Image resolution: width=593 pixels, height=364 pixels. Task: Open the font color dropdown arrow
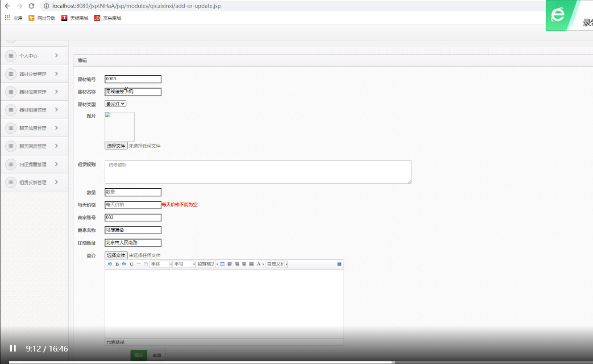click(x=263, y=264)
